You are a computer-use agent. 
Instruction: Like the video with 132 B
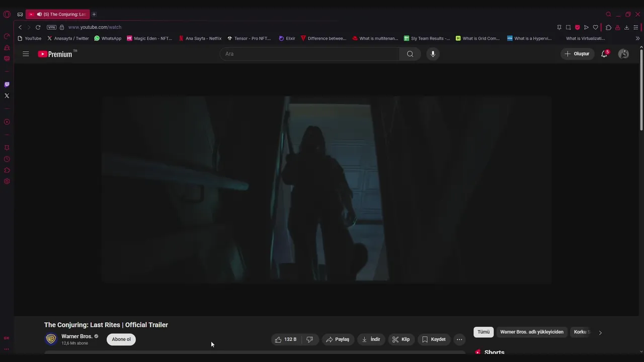286,339
